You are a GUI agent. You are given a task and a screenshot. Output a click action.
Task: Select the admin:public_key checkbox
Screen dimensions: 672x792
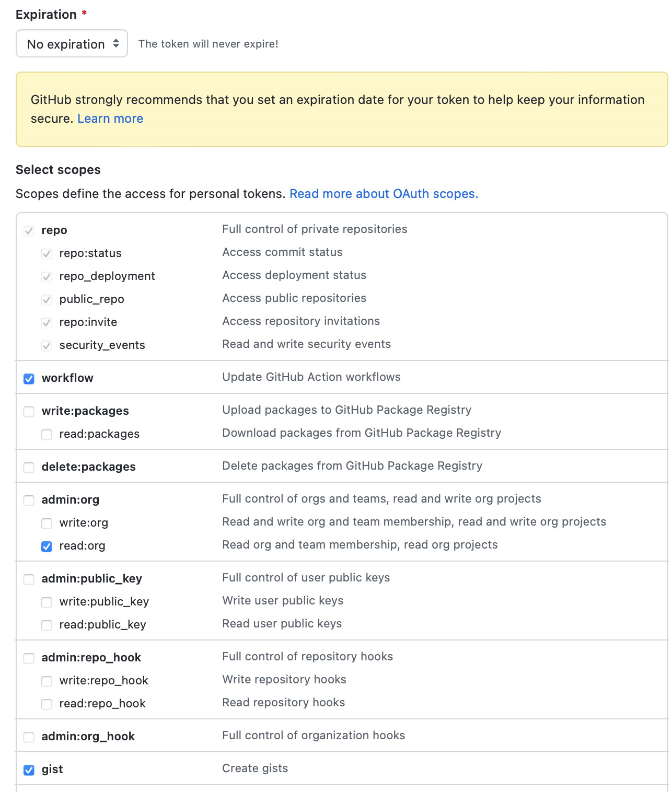coord(29,579)
